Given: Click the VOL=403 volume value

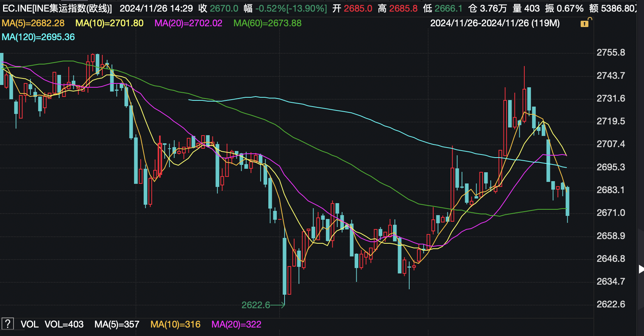Looking at the screenshot, I should click(64, 324).
